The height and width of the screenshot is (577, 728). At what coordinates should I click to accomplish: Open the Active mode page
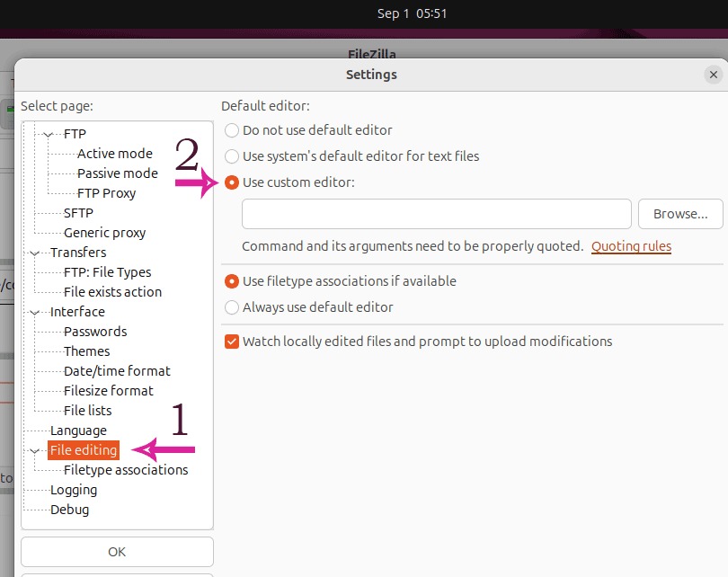[x=115, y=154]
